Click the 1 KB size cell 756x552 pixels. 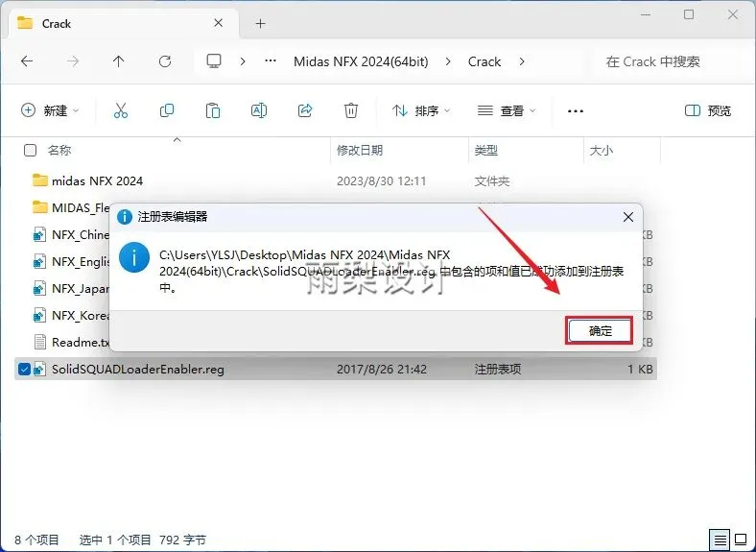click(640, 370)
